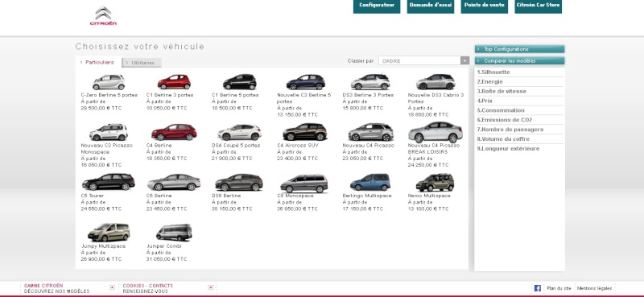Click the Citroën logo
The image size is (644, 297).
[104, 16]
